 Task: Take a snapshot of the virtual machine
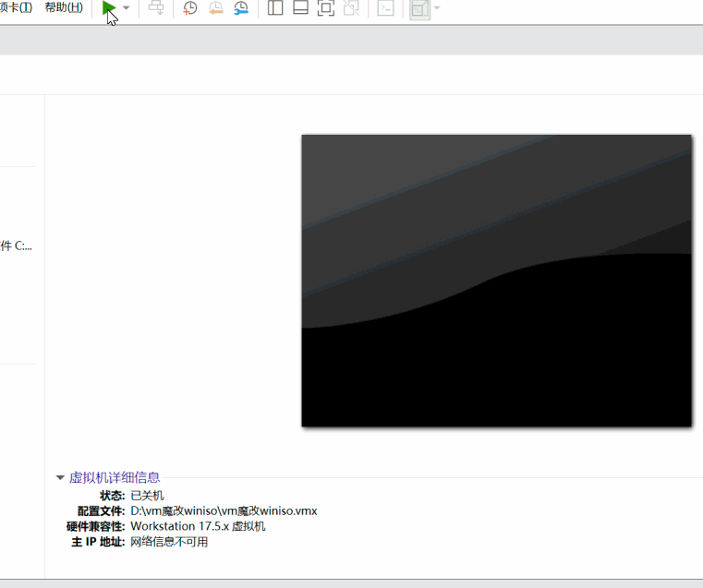[190, 8]
